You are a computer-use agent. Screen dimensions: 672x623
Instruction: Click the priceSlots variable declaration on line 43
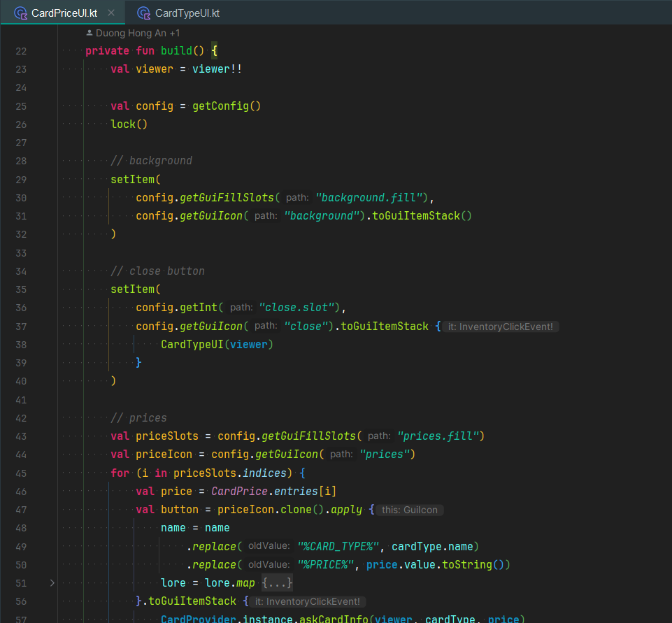click(167, 436)
